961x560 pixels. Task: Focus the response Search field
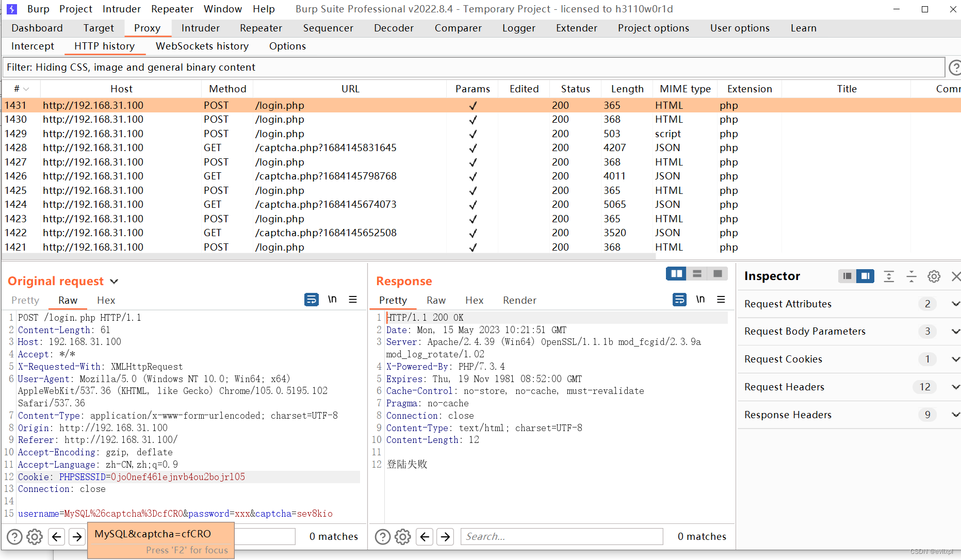point(562,537)
